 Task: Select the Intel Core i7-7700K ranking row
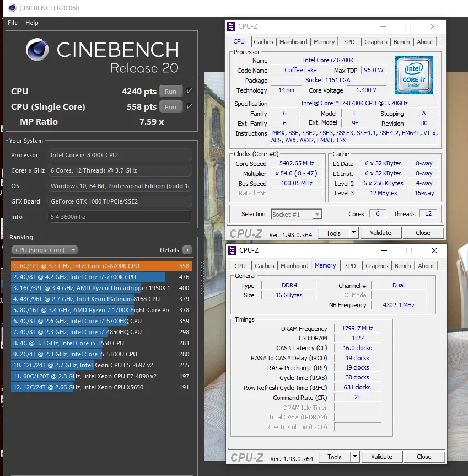click(x=101, y=277)
